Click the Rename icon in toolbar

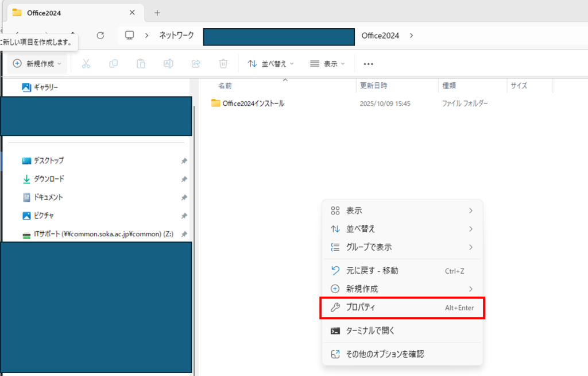pyautogui.click(x=168, y=64)
